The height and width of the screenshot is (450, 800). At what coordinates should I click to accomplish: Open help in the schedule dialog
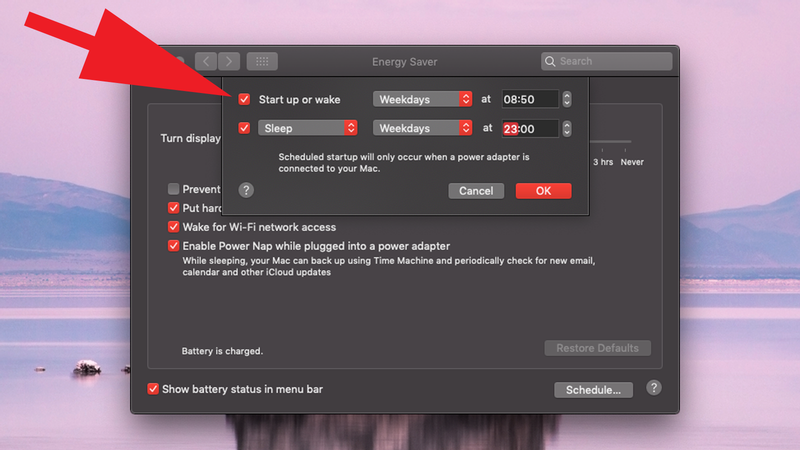tap(246, 190)
